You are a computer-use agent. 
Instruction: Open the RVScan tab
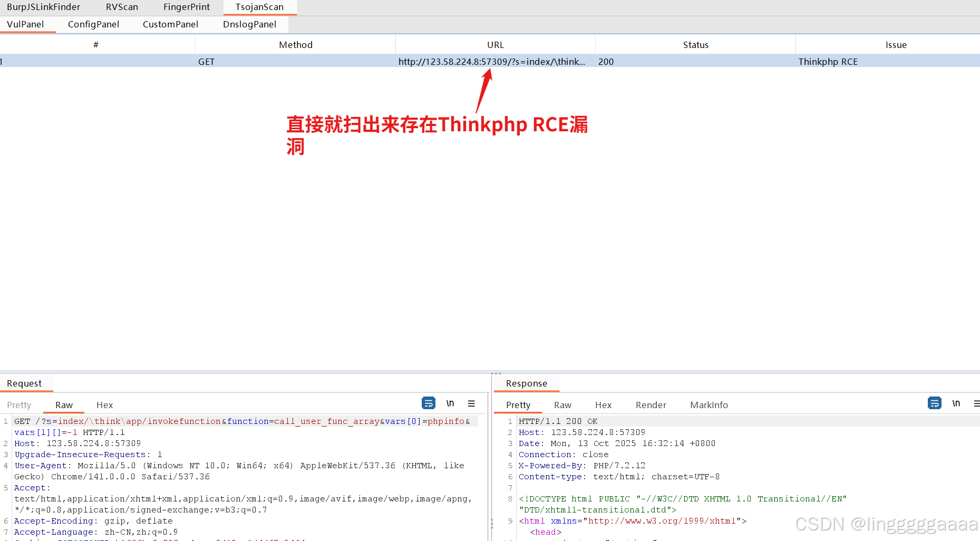pos(122,7)
